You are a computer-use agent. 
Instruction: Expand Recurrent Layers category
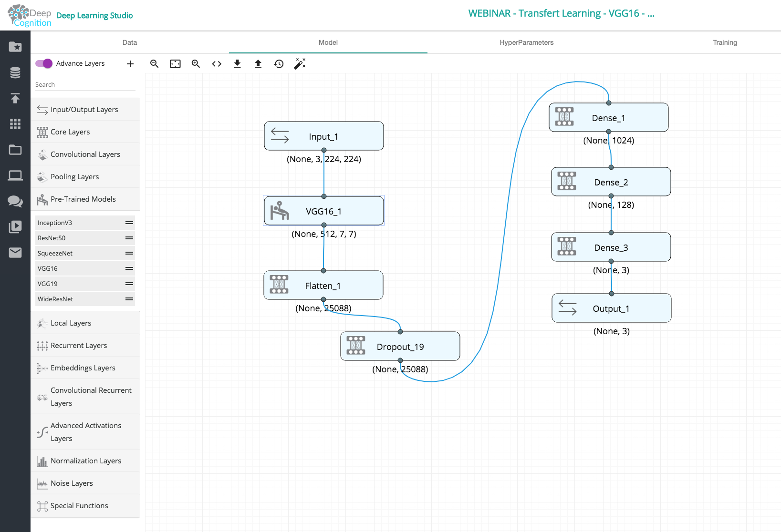tap(85, 346)
